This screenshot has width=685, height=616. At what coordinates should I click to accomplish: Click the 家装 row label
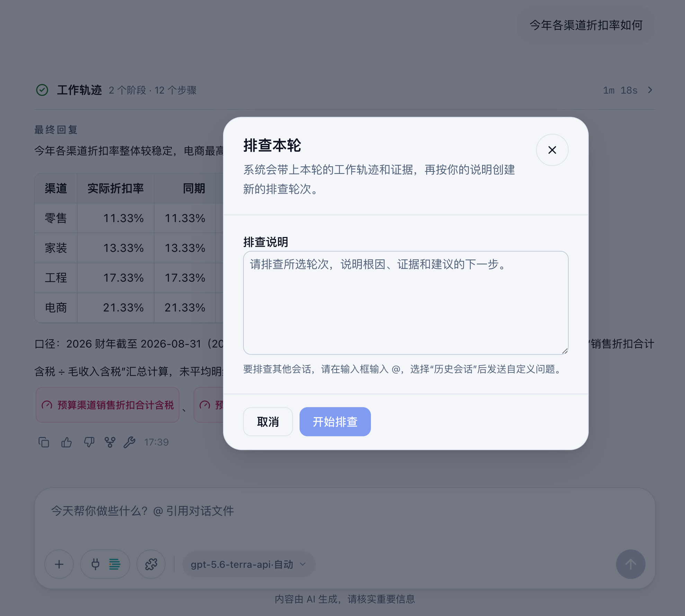click(x=56, y=248)
